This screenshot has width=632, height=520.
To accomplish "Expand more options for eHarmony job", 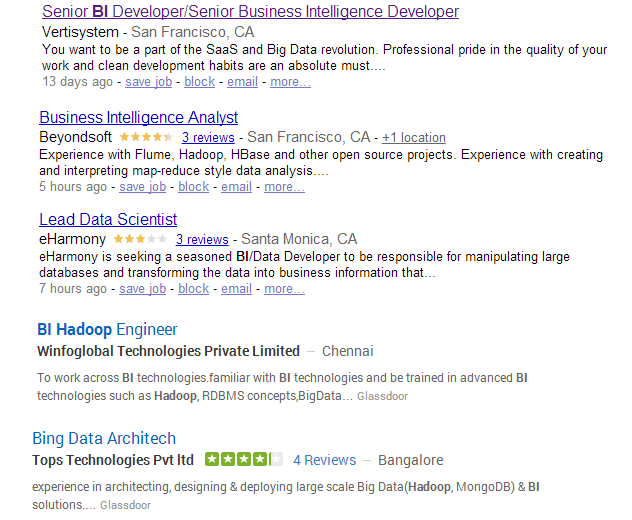I will [284, 289].
